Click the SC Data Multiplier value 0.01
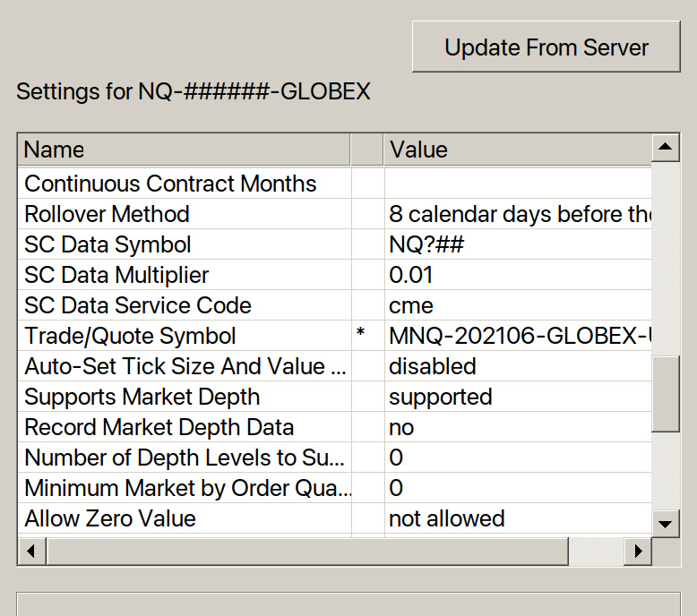The height and width of the screenshot is (616, 697). 517,275
